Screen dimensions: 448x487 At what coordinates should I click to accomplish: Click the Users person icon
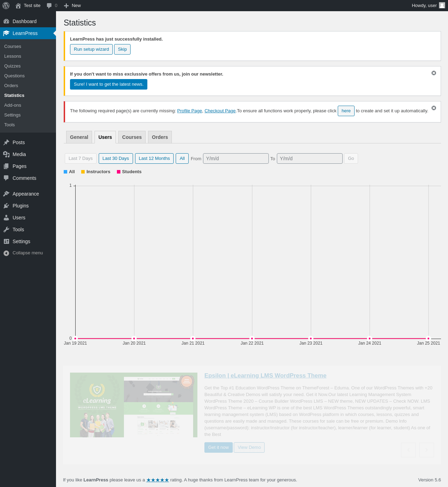pyautogui.click(x=6, y=218)
